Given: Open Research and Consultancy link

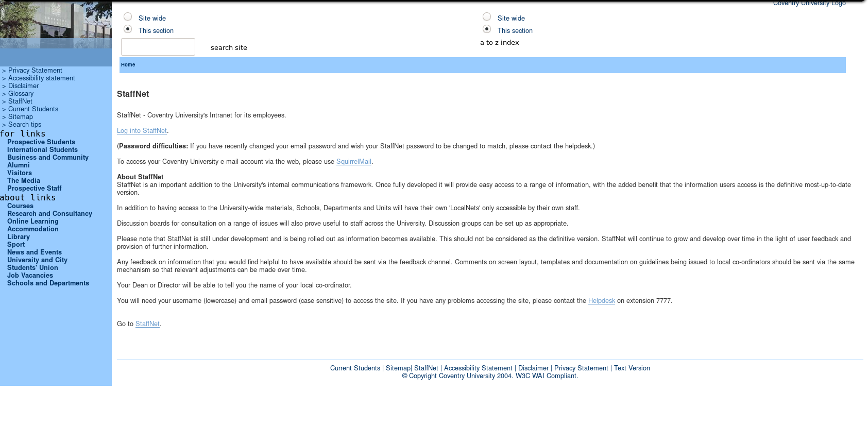Looking at the screenshot, I should 49,214.
